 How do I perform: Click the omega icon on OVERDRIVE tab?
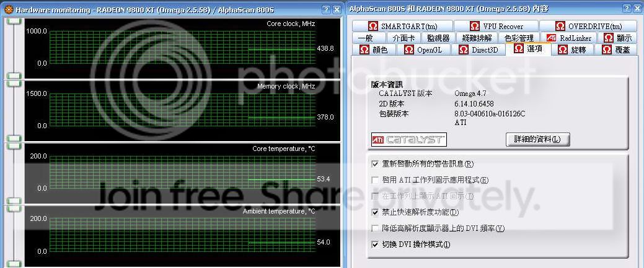point(560,27)
